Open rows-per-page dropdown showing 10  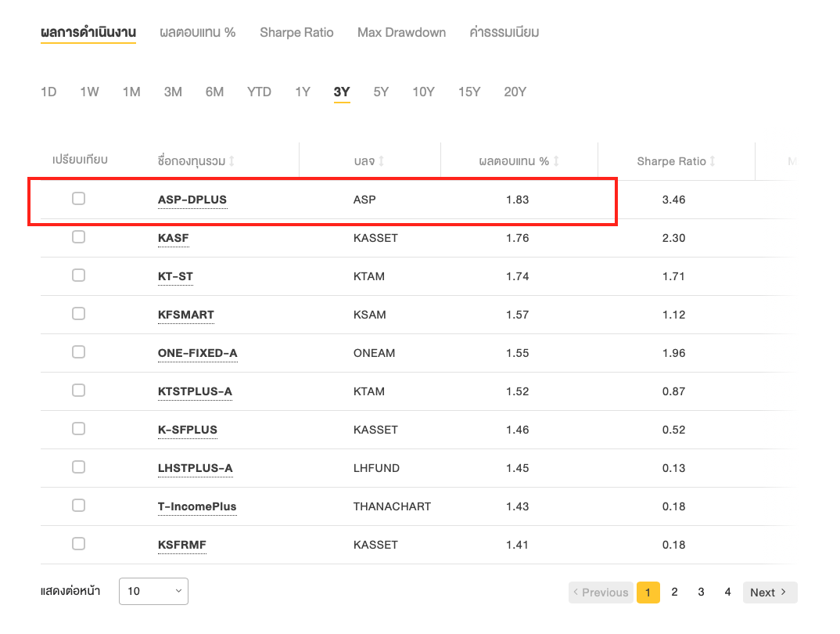[153, 592]
